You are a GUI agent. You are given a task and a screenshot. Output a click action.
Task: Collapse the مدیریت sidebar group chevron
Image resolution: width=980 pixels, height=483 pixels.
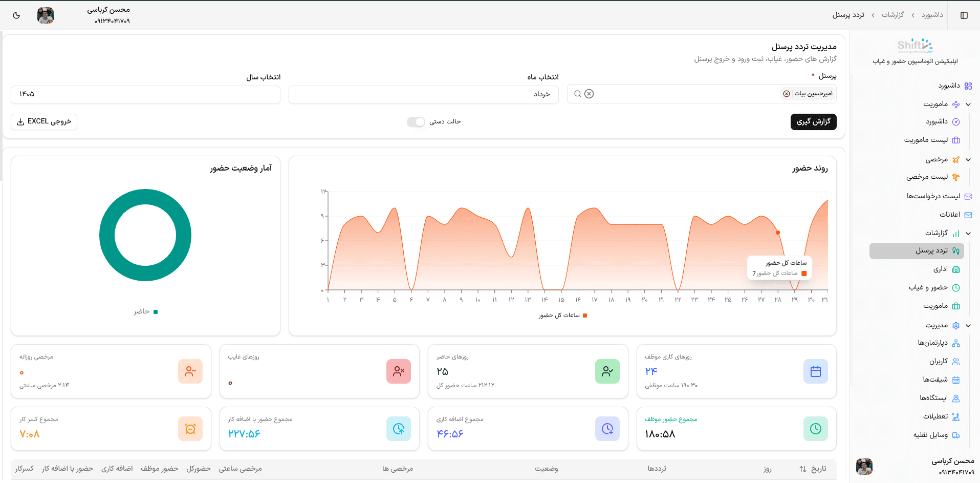click(x=968, y=326)
